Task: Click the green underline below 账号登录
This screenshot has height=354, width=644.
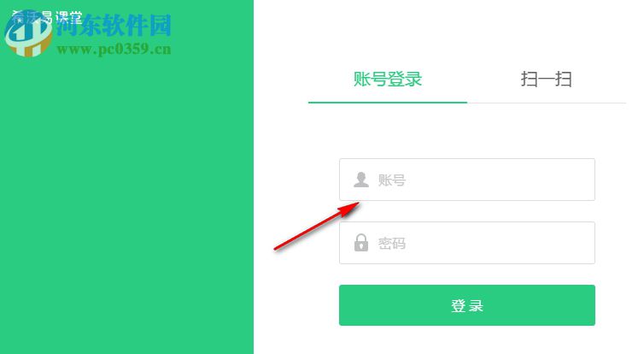Action: (388, 103)
